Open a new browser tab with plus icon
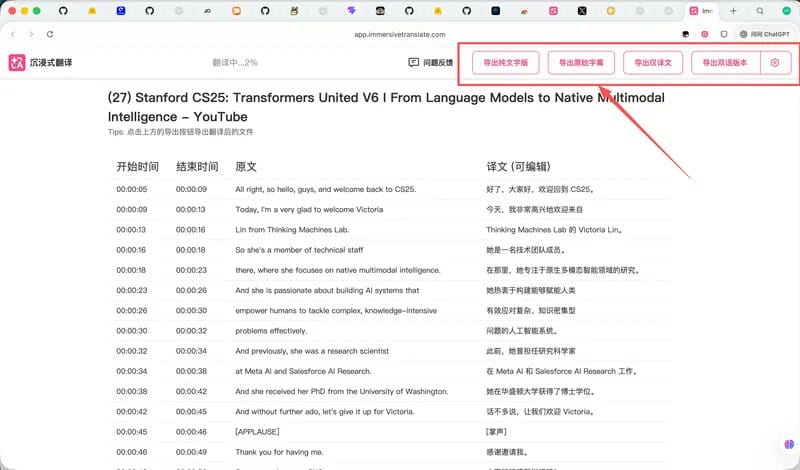800x470 pixels. point(733,11)
